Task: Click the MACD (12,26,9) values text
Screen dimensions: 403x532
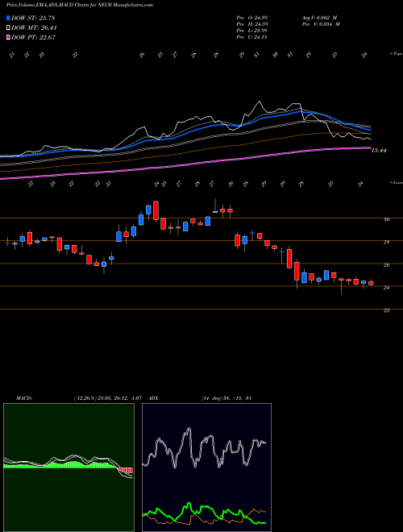Action: (x=107, y=398)
